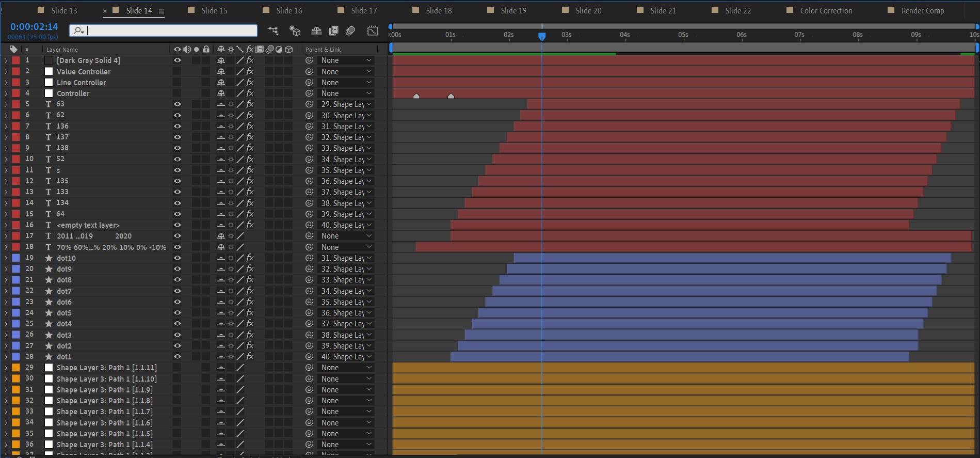
Task: Click the audio speaker column header icon
Action: pyautogui.click(x=187, y=50)
